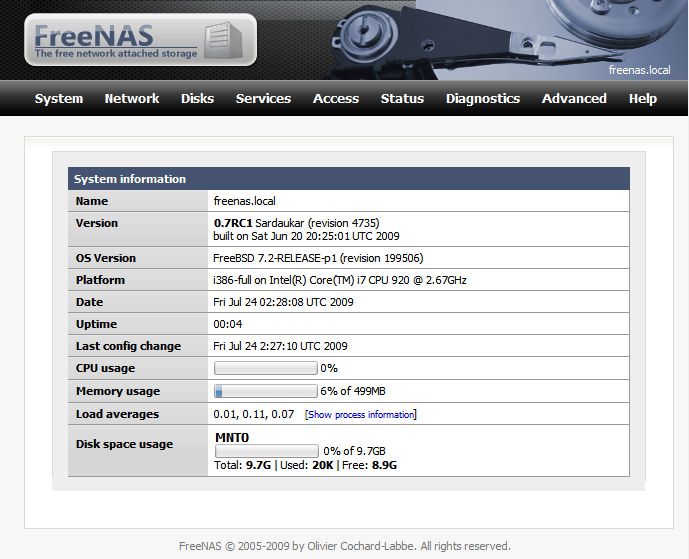
Task: Click the 0.7RC1 version text
Action: [233, 223]
